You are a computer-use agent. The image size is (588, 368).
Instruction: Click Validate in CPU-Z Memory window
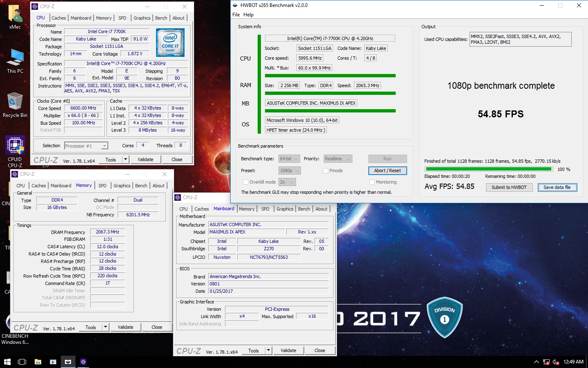point(125,327)
